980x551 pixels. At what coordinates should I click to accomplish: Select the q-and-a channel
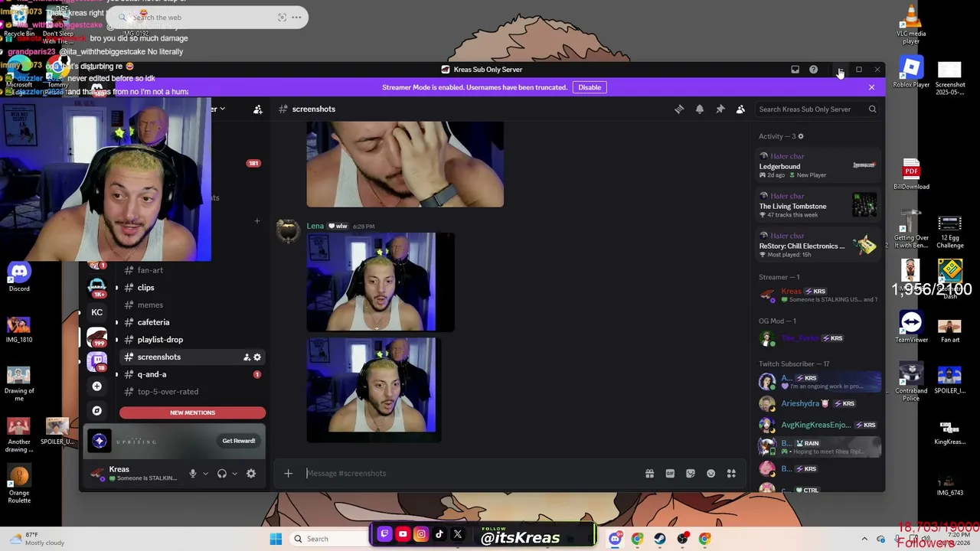(152, 374)
